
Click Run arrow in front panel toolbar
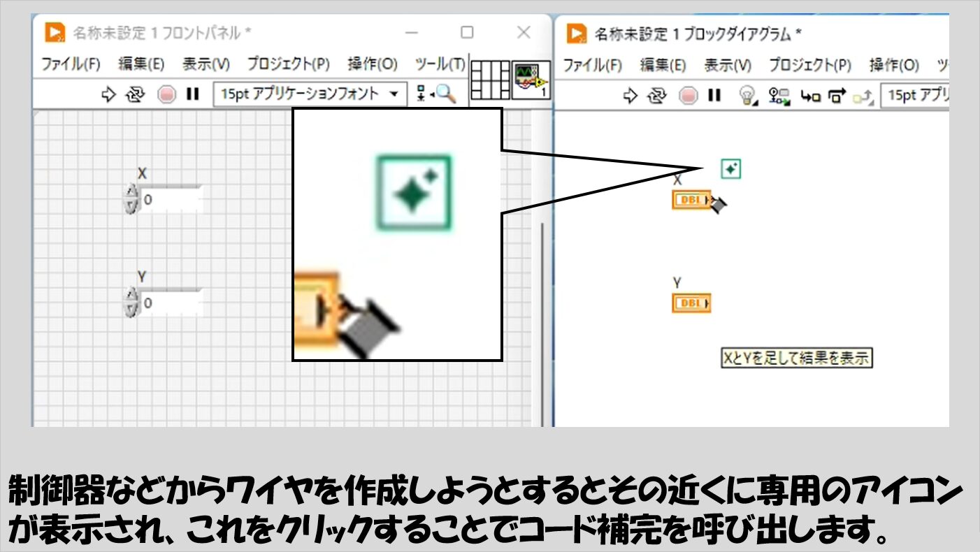coord(108,94)
